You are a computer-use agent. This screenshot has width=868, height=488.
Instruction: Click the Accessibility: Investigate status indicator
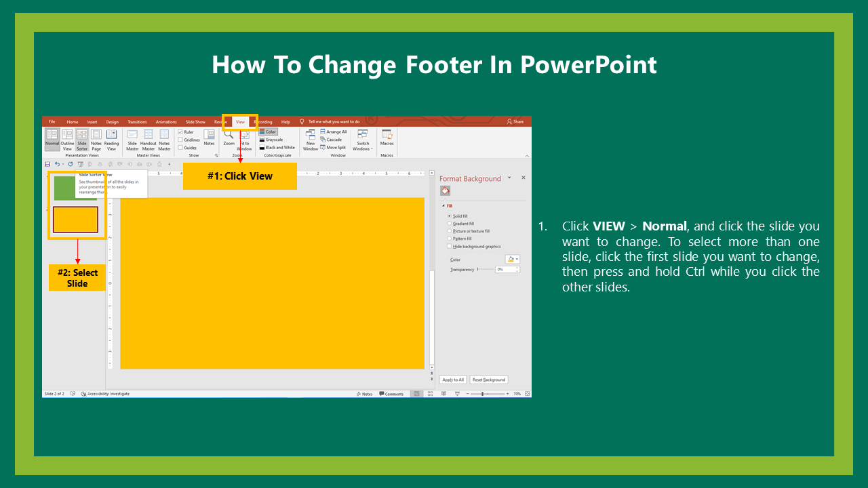[105, 394]
